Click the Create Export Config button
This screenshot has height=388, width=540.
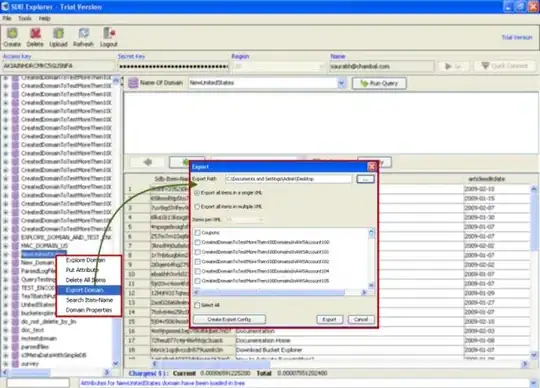coord(229,319)
